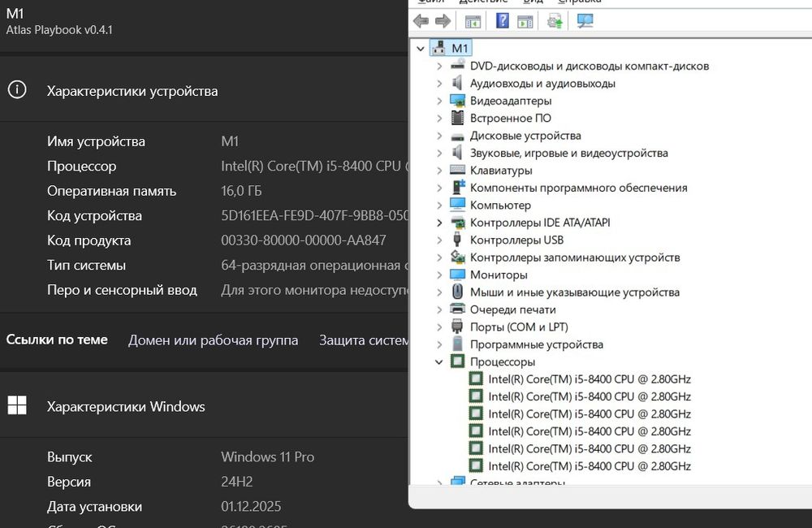Open the Защита системы link
The image size is (812, 528).
(x=364, y=340)
